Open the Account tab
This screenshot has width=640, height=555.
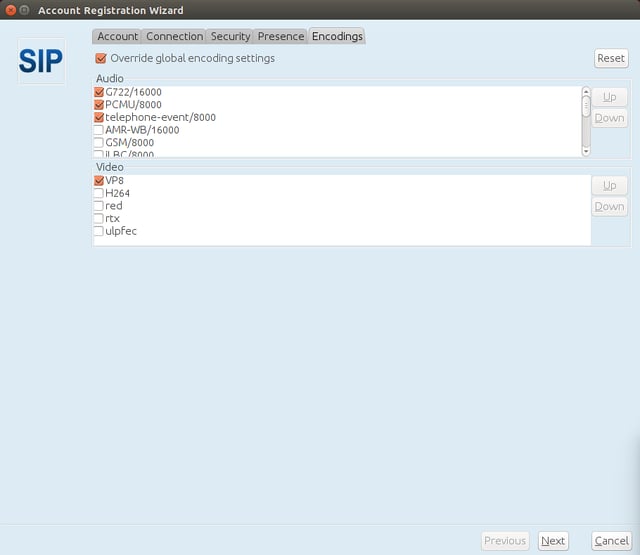pos(117,36)
